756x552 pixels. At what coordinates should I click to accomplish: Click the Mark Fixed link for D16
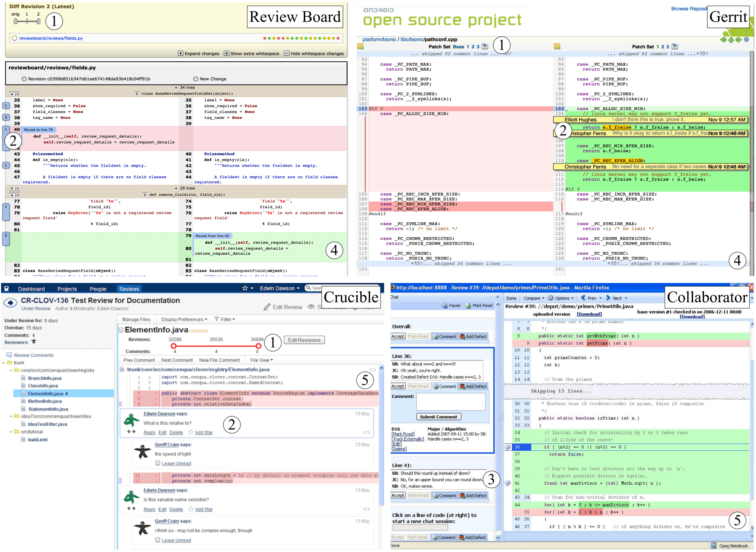(403, 434)
